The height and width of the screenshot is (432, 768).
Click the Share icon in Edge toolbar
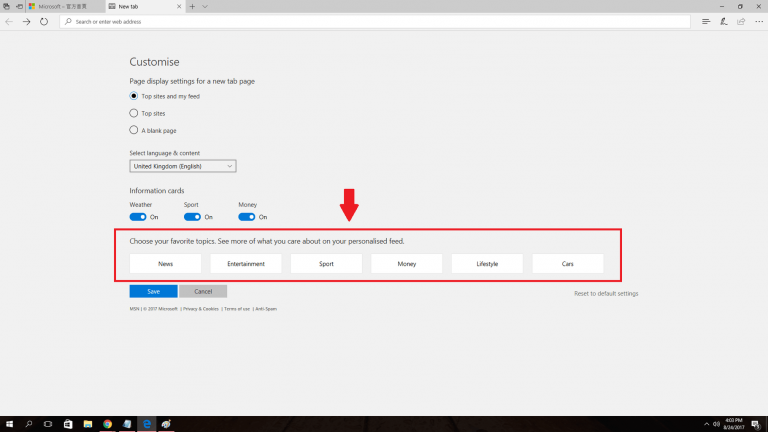(x=741, y=22)
